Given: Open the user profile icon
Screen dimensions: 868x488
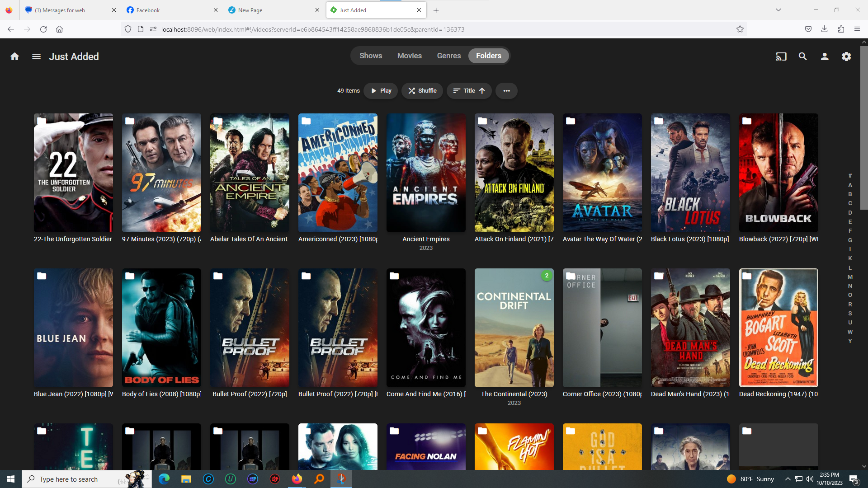Looking at the screenshot, I should (x=824, y=56).
